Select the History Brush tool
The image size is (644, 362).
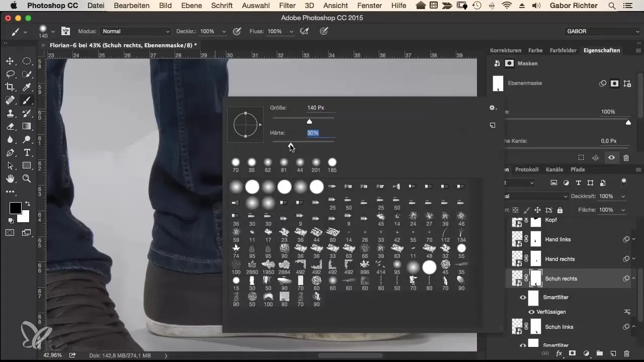click(27, 114)
